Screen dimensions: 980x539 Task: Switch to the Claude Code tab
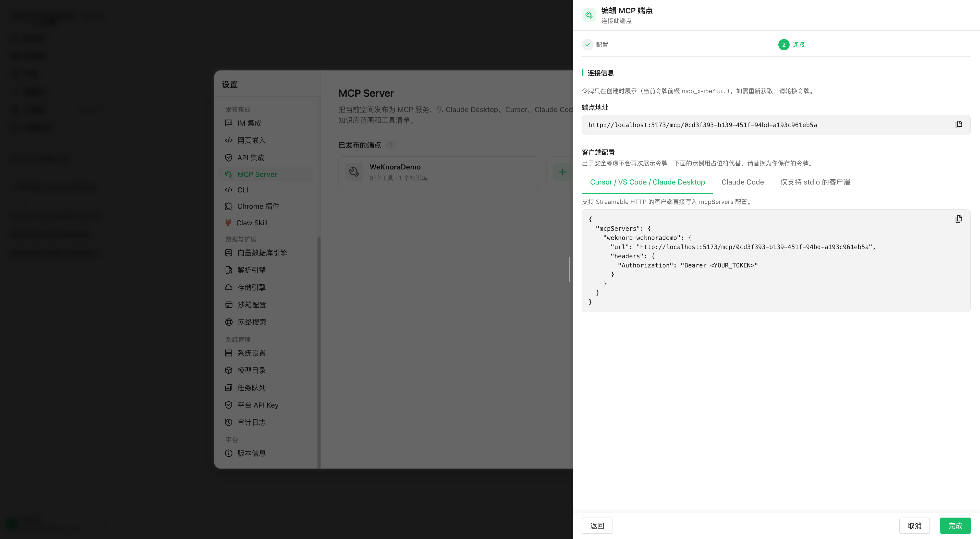point(742,182)
